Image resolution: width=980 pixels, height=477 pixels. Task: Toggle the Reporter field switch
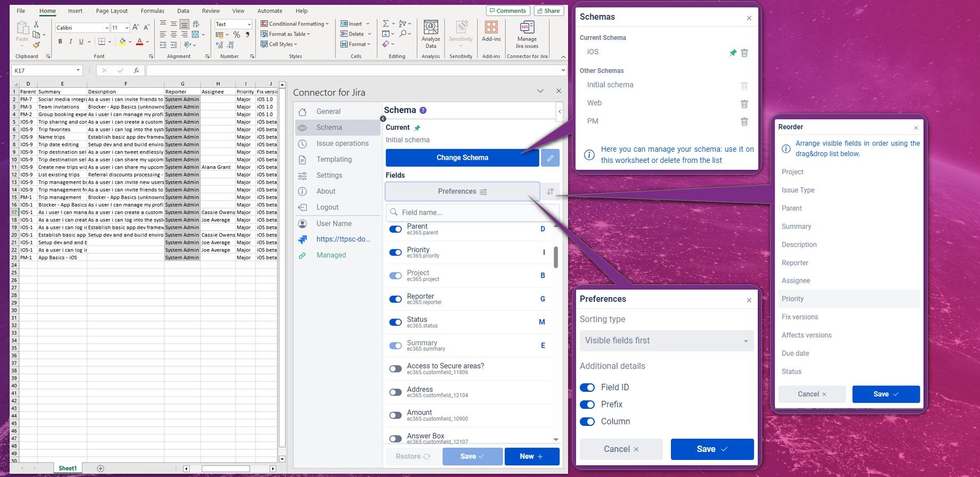(x=395, y=299)
